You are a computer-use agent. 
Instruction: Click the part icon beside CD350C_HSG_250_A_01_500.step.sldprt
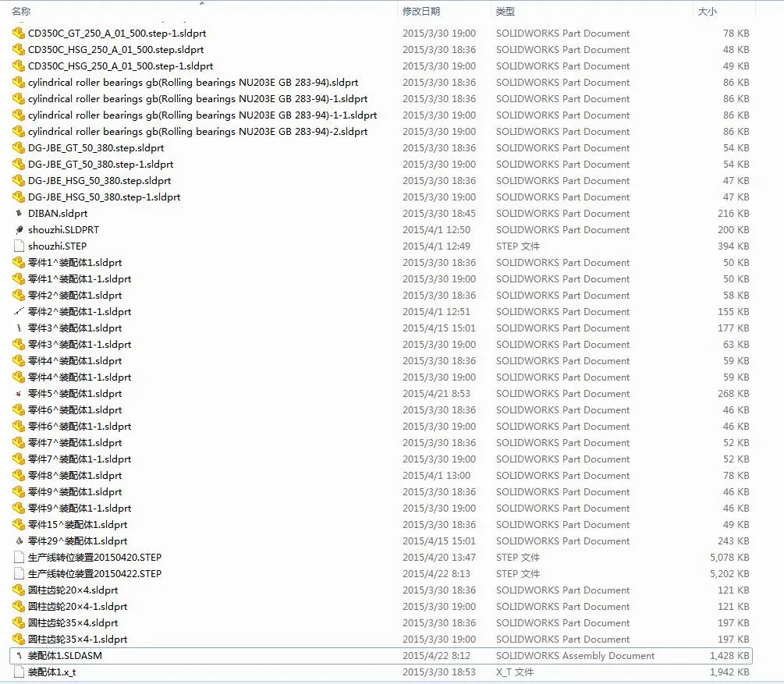(19, 50)
